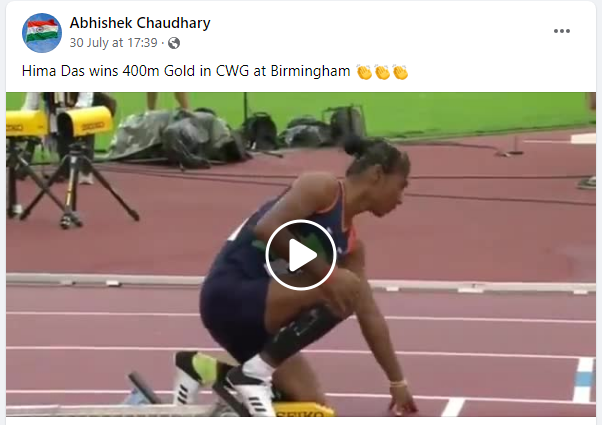Open the three-dot post options menu
Image resolution: width=602 pixels, height=425 pixels.
click(x=561, y=31)
